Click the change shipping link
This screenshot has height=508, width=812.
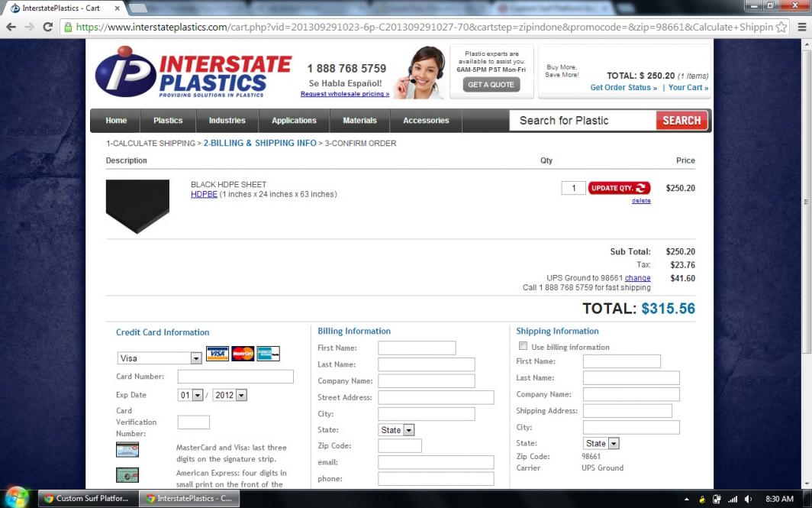click(637, 278)
